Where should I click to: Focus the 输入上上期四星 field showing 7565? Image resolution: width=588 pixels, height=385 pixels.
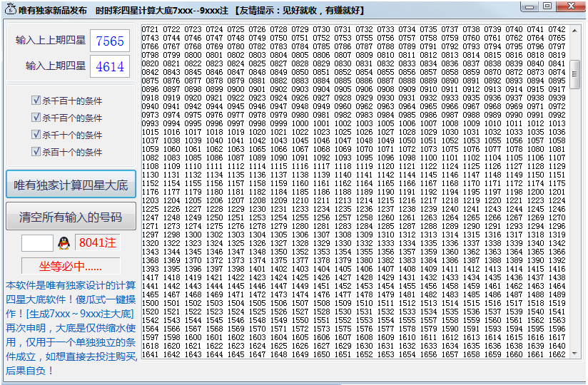pos(110,41)
